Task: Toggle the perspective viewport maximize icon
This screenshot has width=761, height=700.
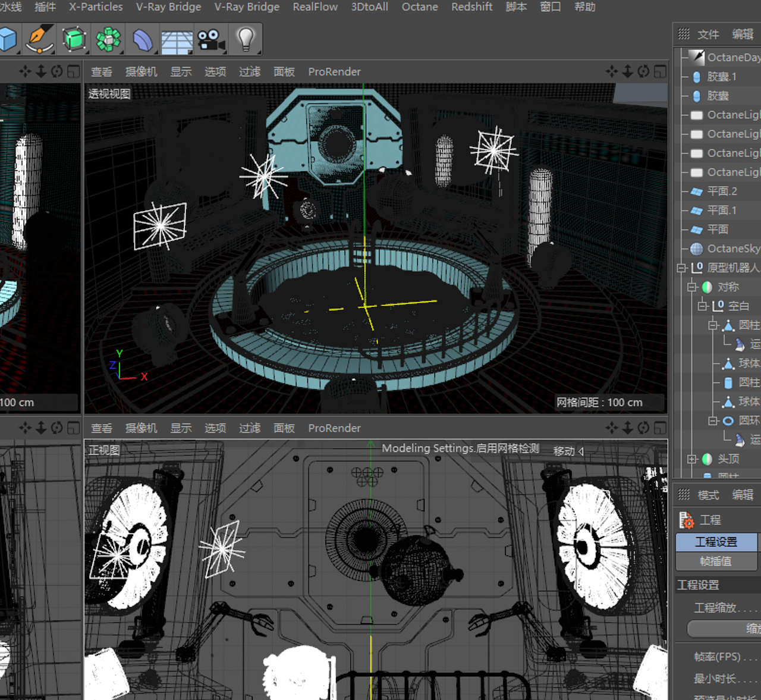Action: coord(661,71)
